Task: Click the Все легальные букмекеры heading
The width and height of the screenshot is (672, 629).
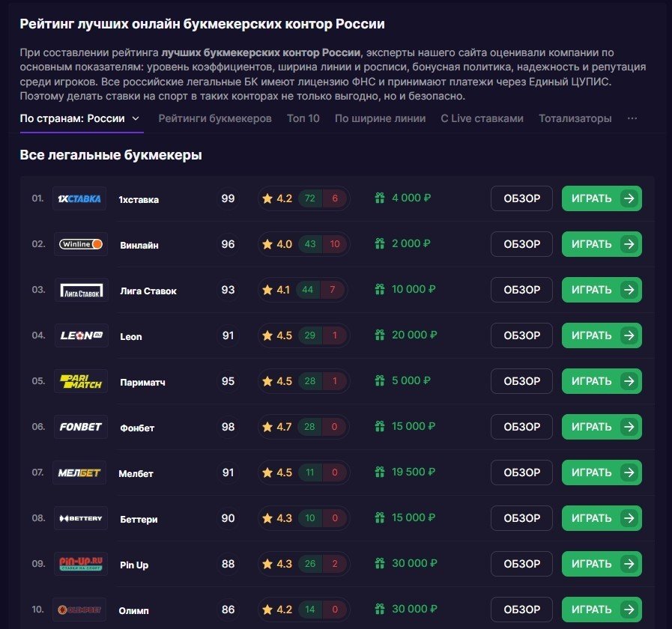Action: [x=111, y=155]
